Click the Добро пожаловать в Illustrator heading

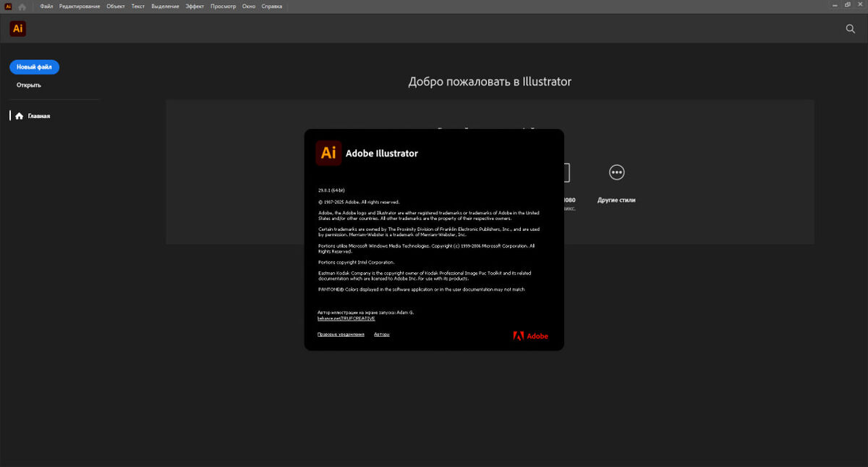click(490, 81)
